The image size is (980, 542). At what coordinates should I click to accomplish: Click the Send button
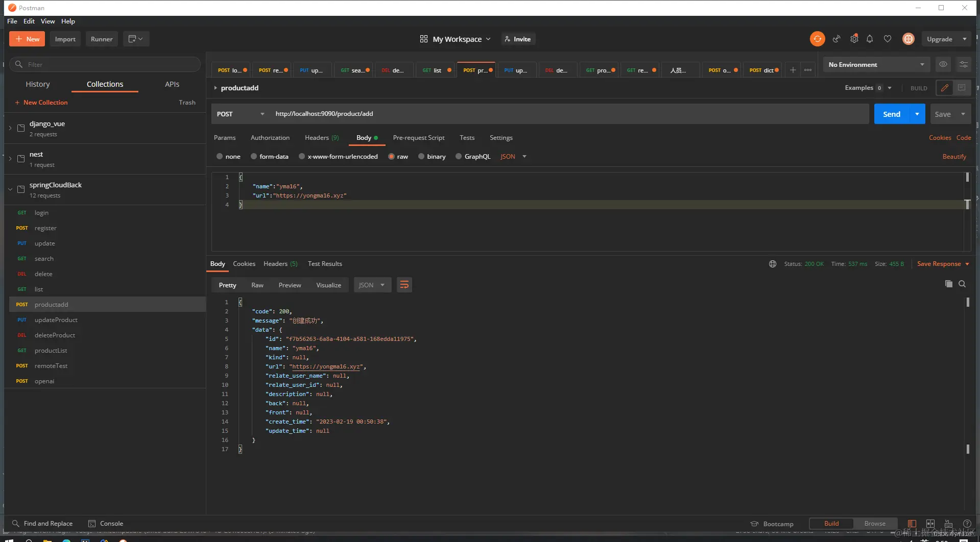pyautogui.click(x=892, y=114)
